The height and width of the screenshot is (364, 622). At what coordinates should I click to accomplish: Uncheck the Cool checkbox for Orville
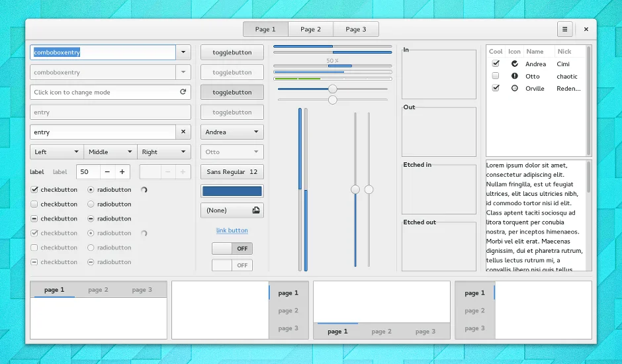coord(496,88)
